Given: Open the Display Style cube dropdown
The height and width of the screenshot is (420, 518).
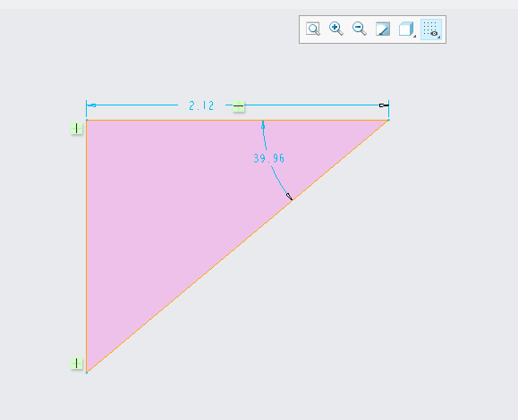Looking at the screenshot, I should click(x=407, y=29).
